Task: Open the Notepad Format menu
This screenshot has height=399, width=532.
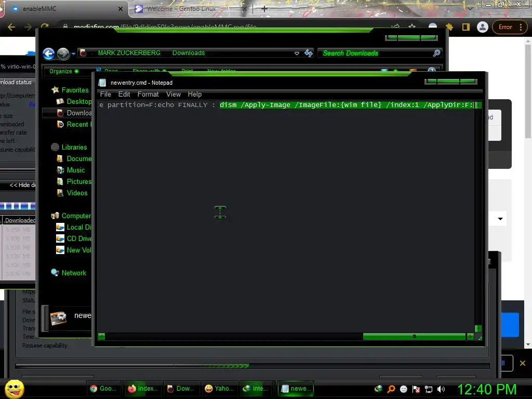Action: (148, 95)
